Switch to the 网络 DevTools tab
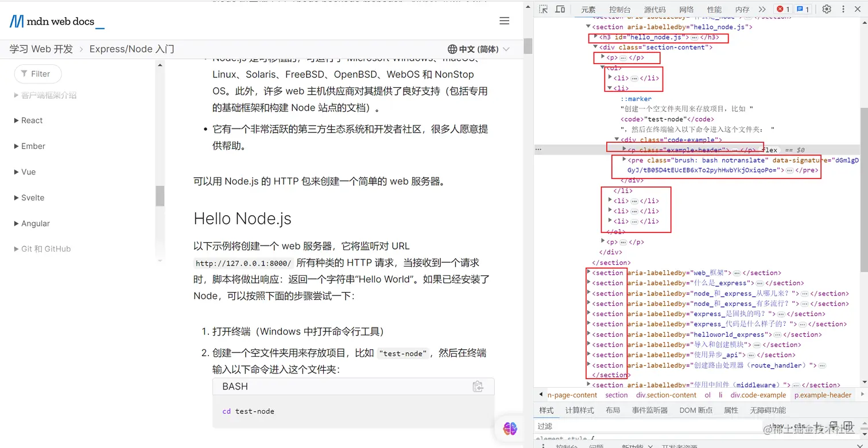The height and width of the screenshot is (448, 868). 687,9
